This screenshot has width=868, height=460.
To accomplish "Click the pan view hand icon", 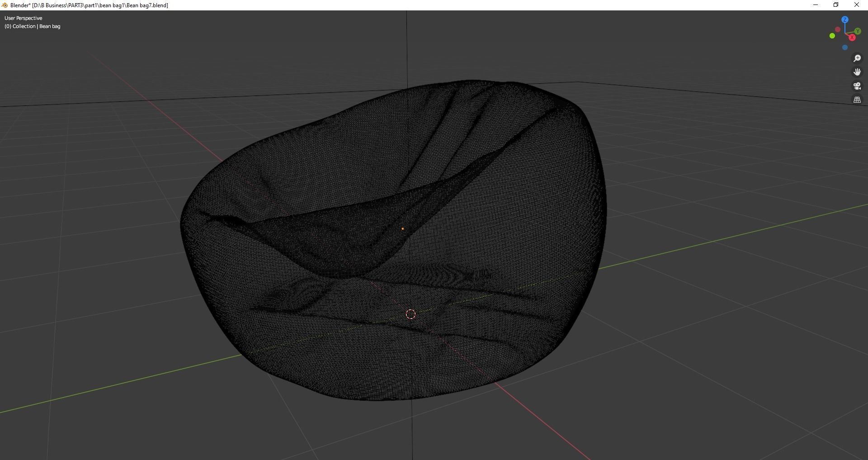I will click(857, 72).
